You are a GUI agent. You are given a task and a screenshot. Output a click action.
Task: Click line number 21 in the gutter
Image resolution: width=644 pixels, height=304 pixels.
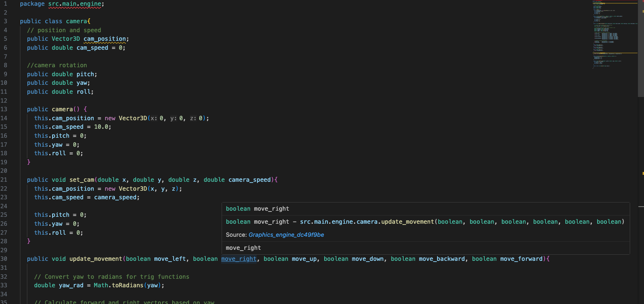pyautogui.click(x=4, y=180)
